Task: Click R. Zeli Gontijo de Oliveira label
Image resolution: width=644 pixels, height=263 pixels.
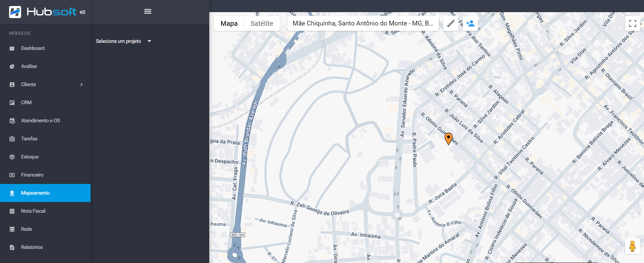Action: point(320,209)
